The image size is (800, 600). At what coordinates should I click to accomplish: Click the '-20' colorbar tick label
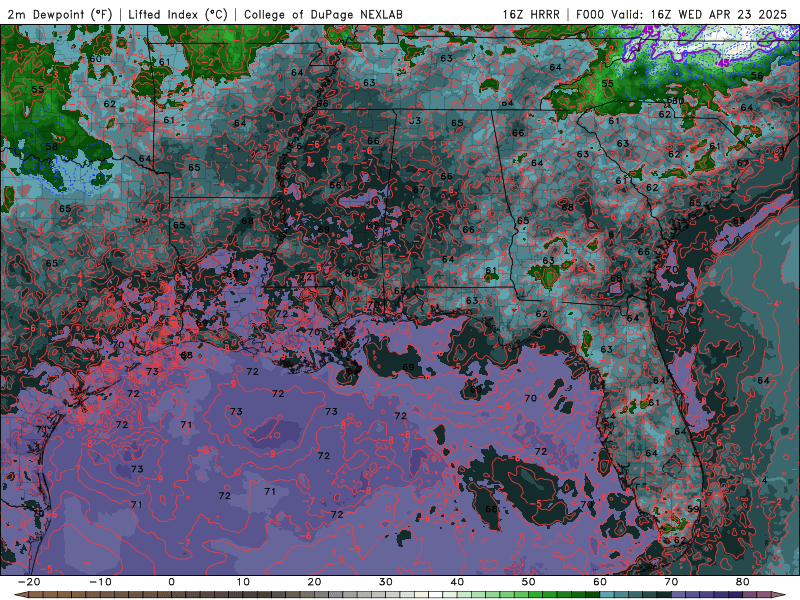point(29,582)
